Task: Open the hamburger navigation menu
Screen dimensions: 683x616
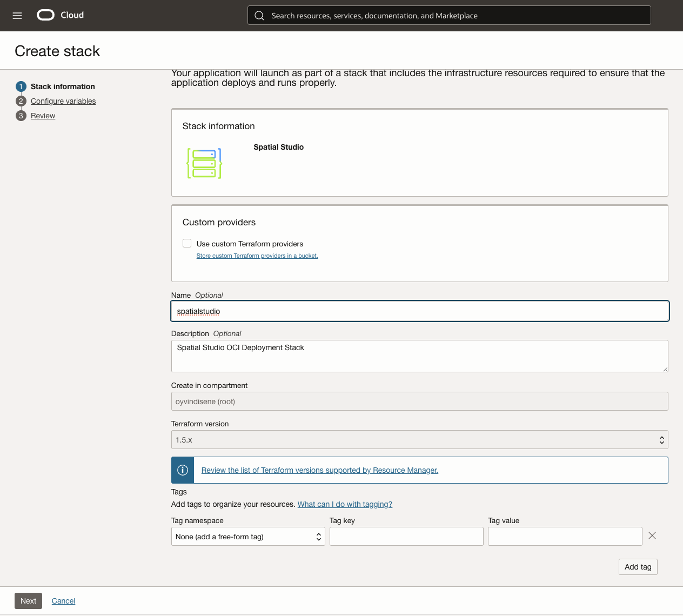Action: pyautogui.click(x=17, y=16)
